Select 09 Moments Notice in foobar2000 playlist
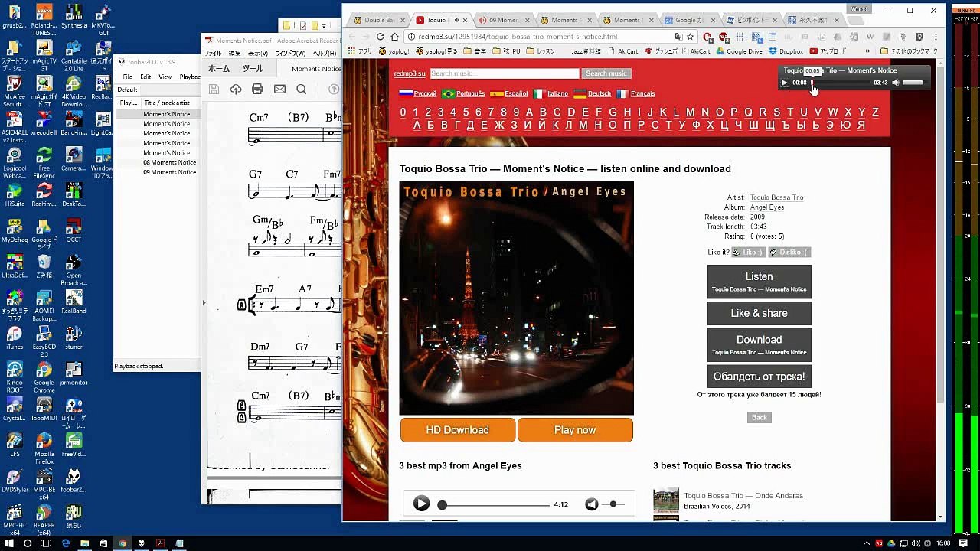Screen dimensions: 980x551 [169, 172]
